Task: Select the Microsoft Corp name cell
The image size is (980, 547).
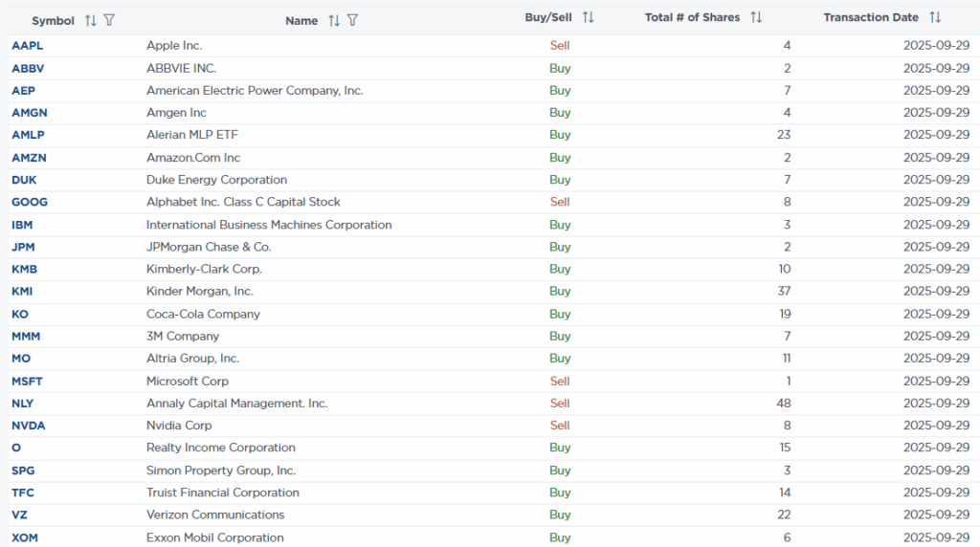Action: 188,382
